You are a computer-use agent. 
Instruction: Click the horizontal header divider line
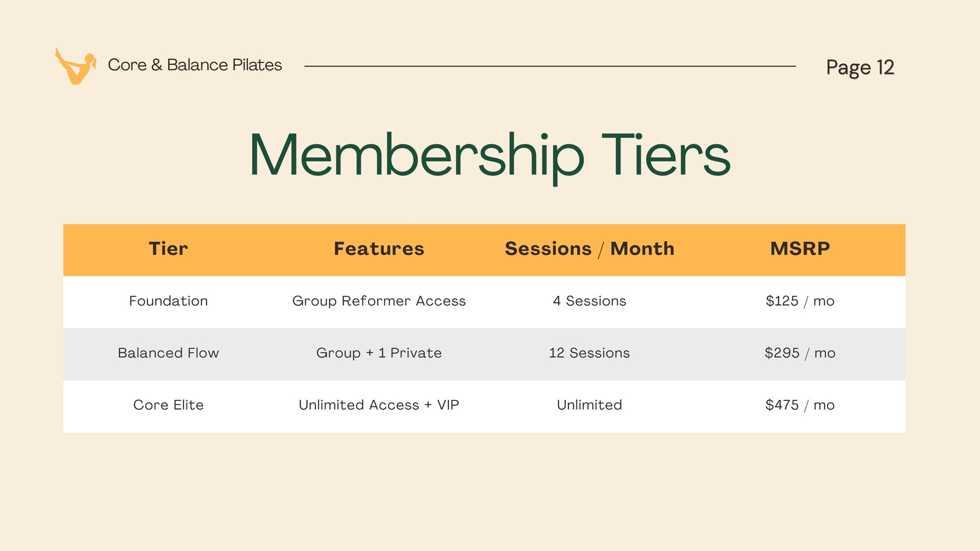pyautogui.click(x=550, y=66)
